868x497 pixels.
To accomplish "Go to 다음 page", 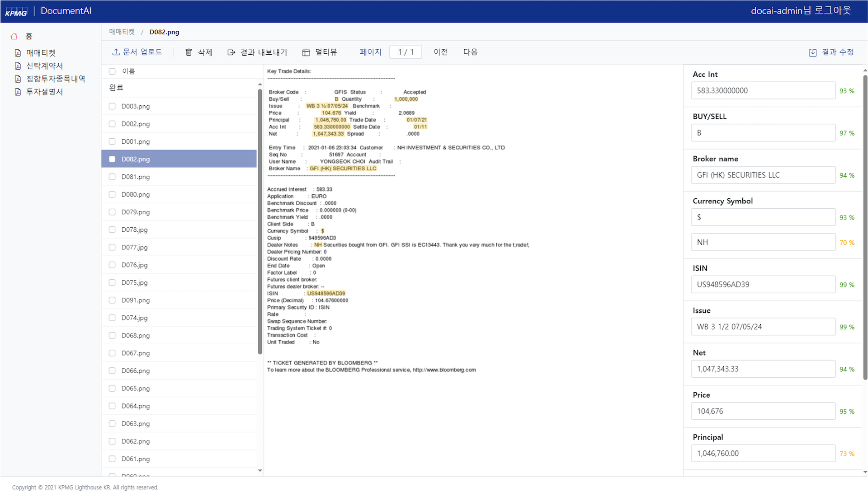I will point(470,52).
